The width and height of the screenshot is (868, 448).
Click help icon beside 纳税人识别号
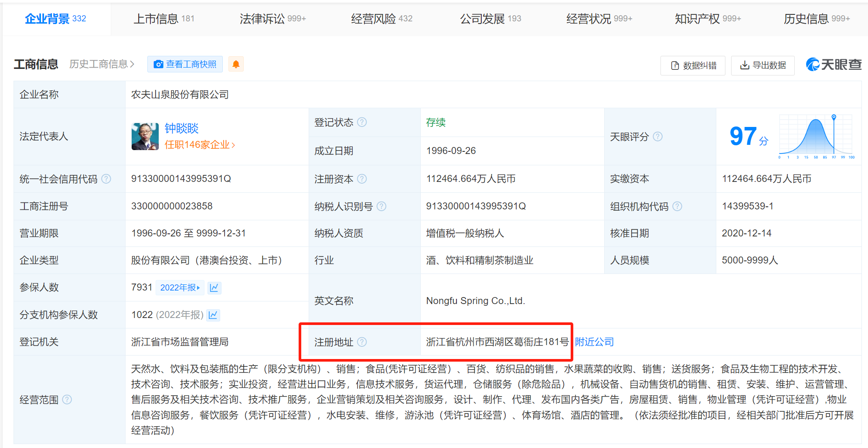381,206
